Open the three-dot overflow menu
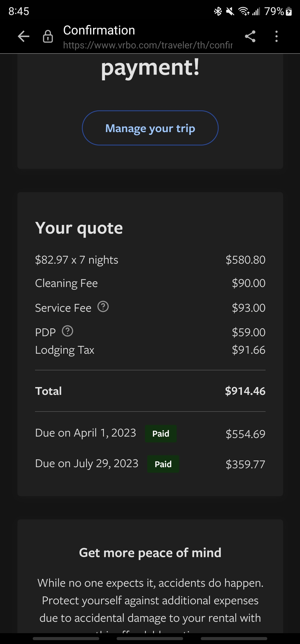Viewport: 300px width, 644px height. pyautogui.click(x=276, y=36)
